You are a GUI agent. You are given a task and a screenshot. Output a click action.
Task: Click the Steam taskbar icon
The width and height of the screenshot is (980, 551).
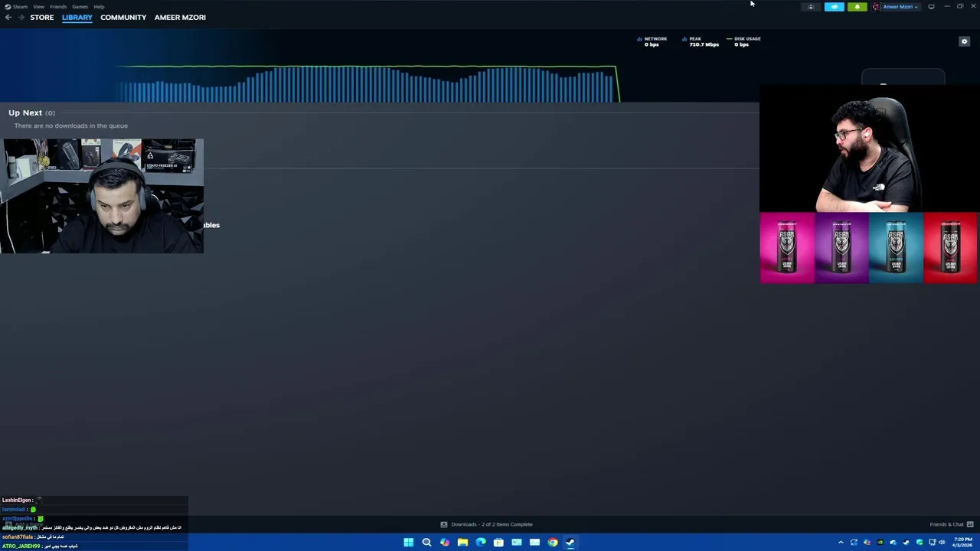pos(570,543)
